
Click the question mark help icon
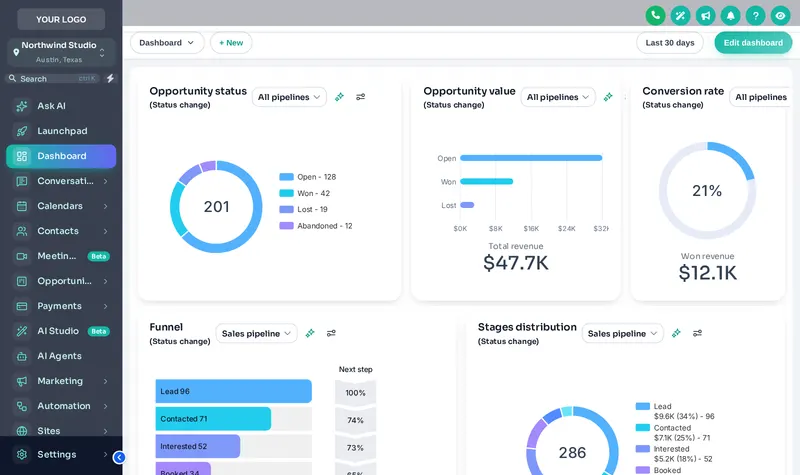pyautogui.click(x=755, y=15)
